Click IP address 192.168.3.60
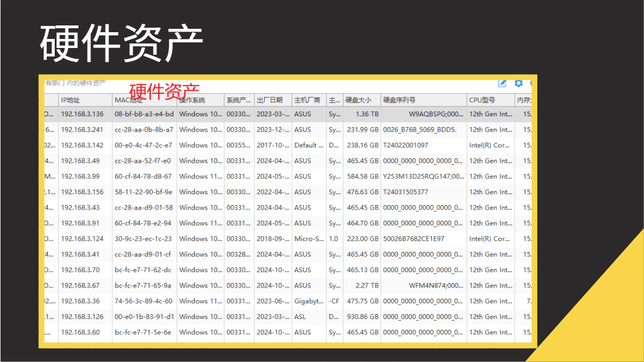 80,333
